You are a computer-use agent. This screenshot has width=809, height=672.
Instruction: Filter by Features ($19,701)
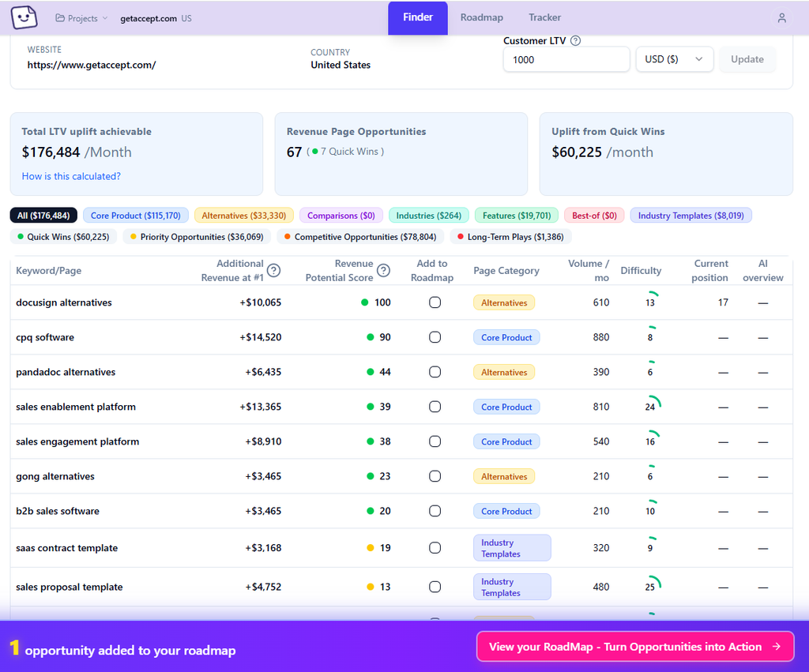tap(517, 216)
